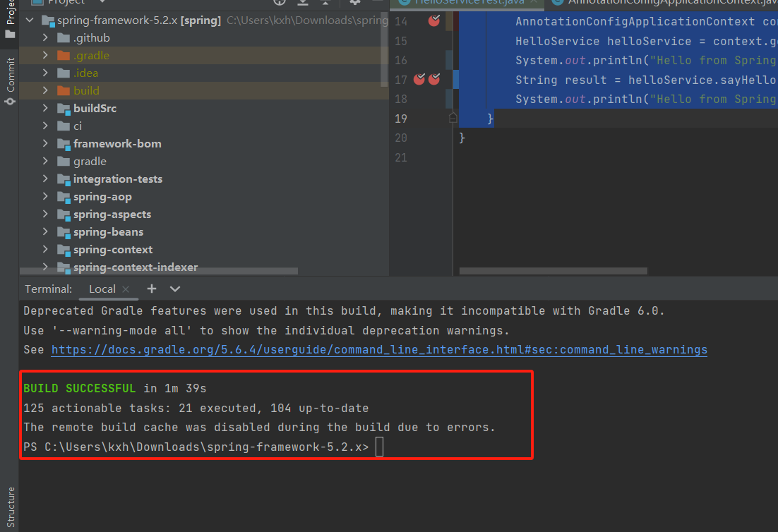Click line number 21 in the gutter

coord(401,157)
